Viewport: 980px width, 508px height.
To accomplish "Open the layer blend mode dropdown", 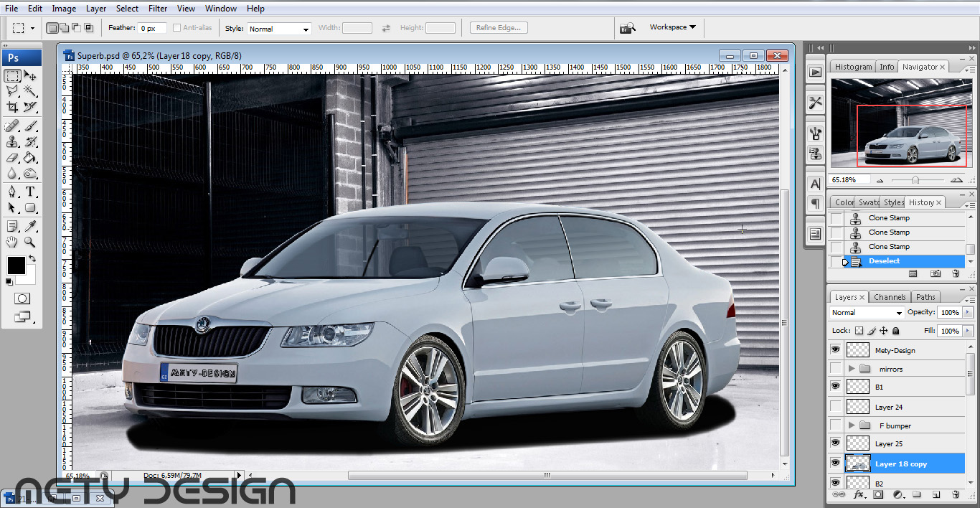I will coord(867,313).
